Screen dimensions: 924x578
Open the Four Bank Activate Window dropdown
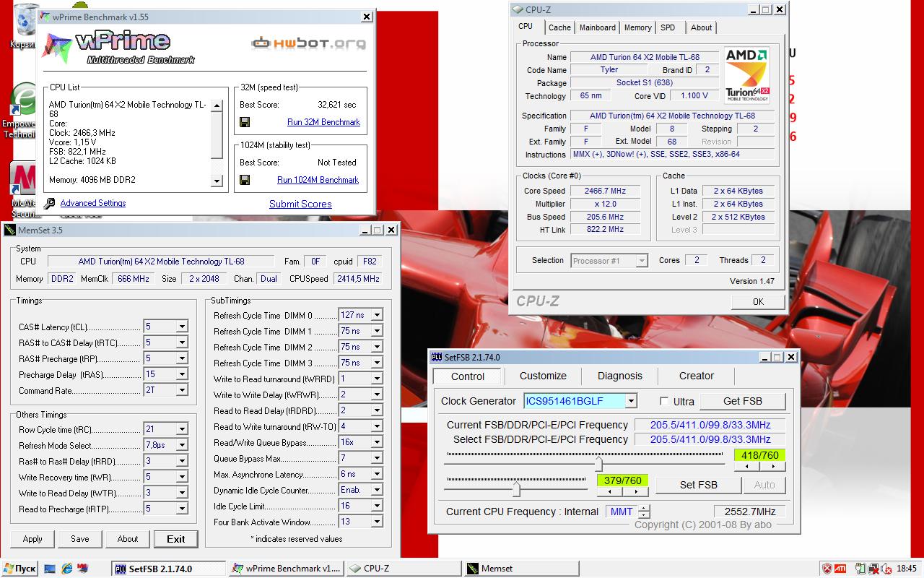(x=377, y=522)
